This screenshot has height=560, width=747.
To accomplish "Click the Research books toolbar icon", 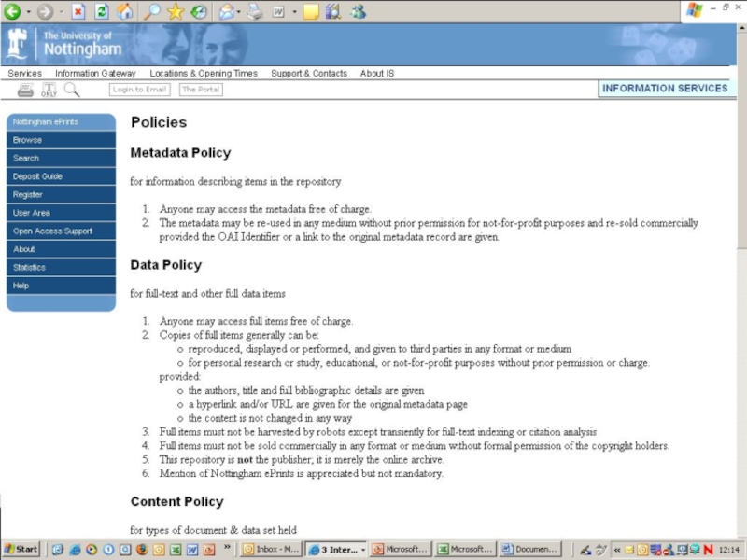I will (333, 11).
